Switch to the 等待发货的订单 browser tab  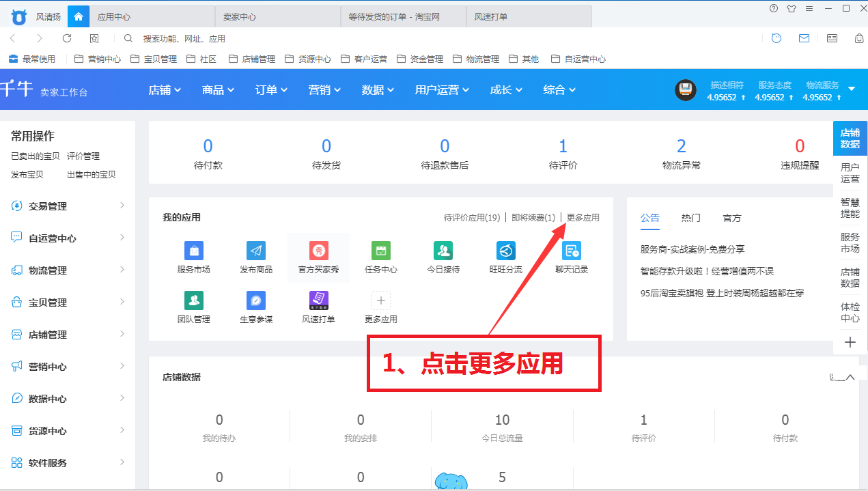(403, 16)
